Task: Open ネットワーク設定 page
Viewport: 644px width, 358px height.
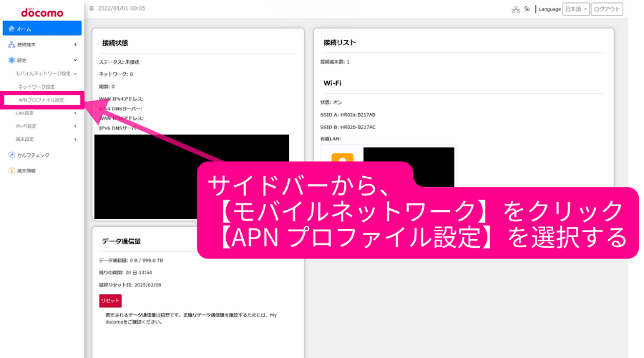Action: point(36,87)
